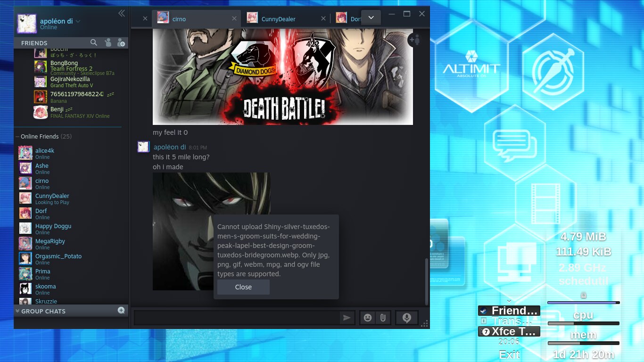The height and width of the screenshot is (362, 644).
Task: Click the chat message input field
Action: [236, 318]
